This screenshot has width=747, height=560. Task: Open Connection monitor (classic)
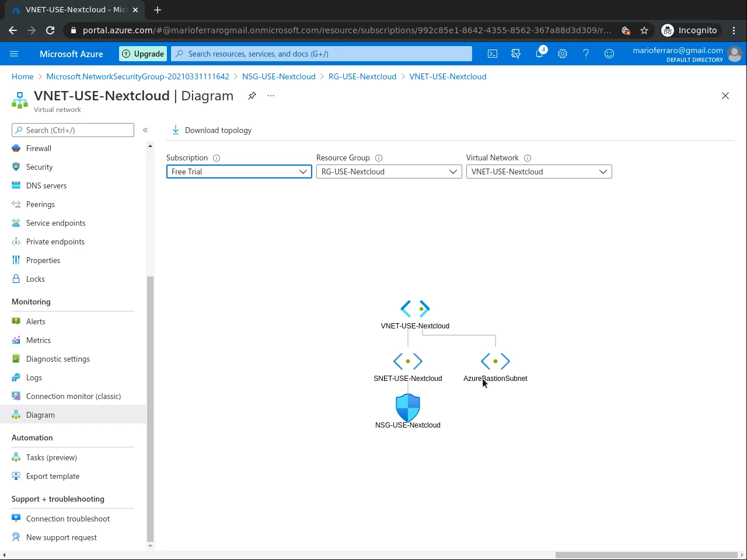pyautogui.click(x=73, y=396)
